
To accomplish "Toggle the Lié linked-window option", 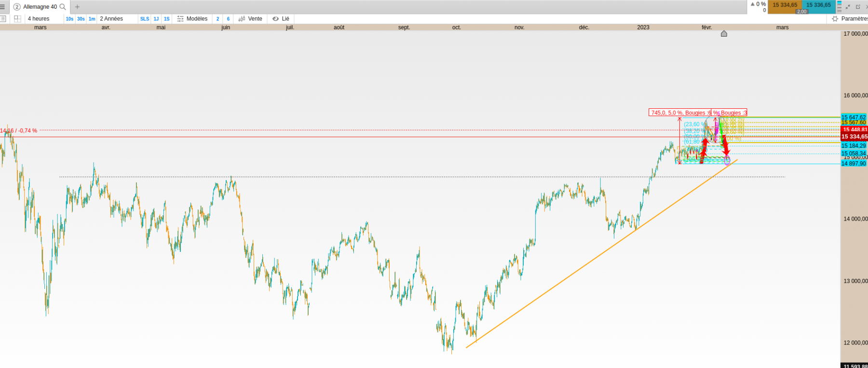I will pyautogui.click(x=281, y=19).
